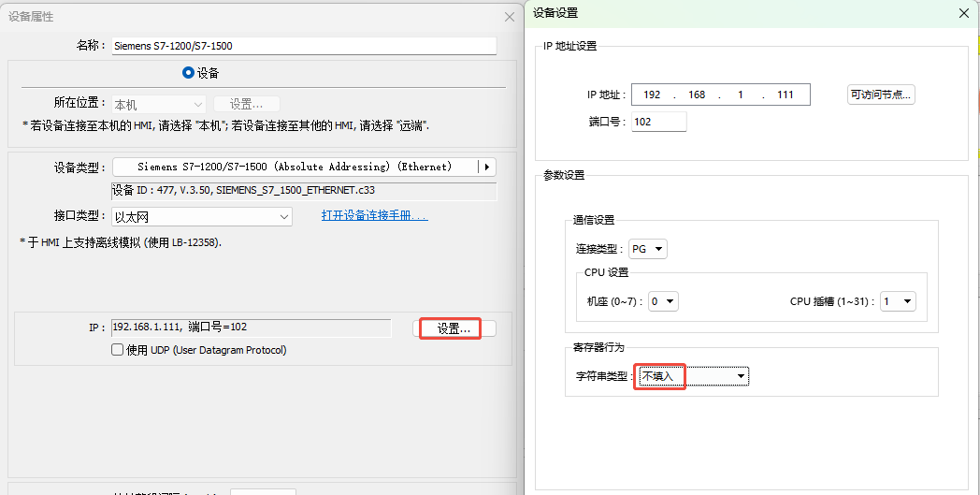Select the 设备 radio button
This screenshot has height=495, width=980.
coord(188,72)
